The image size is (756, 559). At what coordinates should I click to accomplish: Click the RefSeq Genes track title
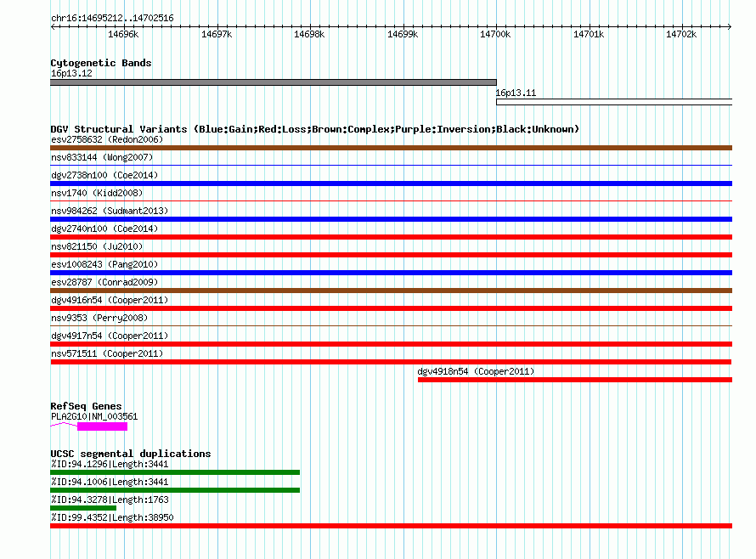point(86,406)
